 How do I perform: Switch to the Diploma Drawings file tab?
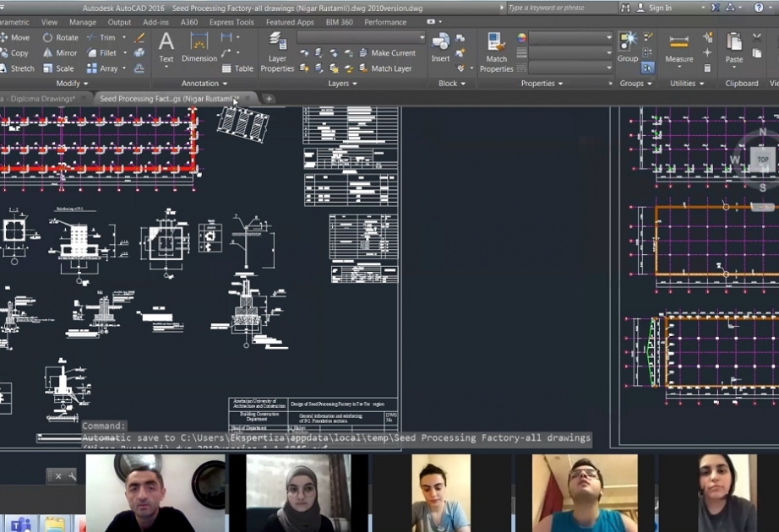[x=43, y=98]
